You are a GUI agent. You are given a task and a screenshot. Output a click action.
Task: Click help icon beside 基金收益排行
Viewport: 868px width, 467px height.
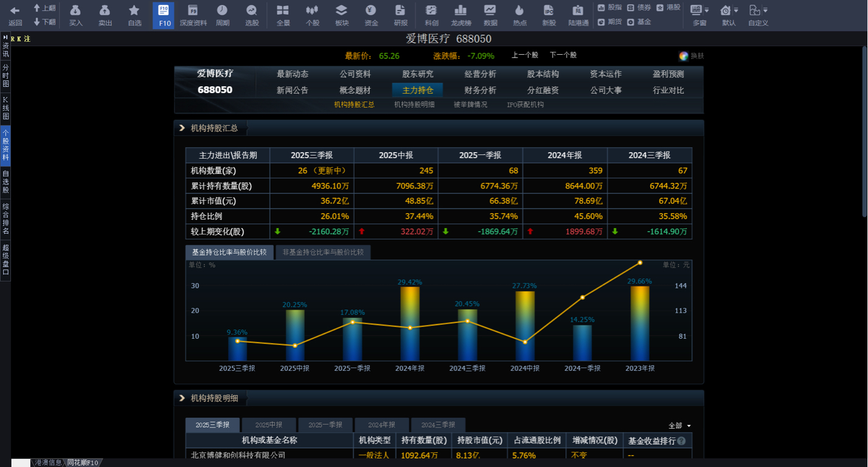(x=681, y=441)
